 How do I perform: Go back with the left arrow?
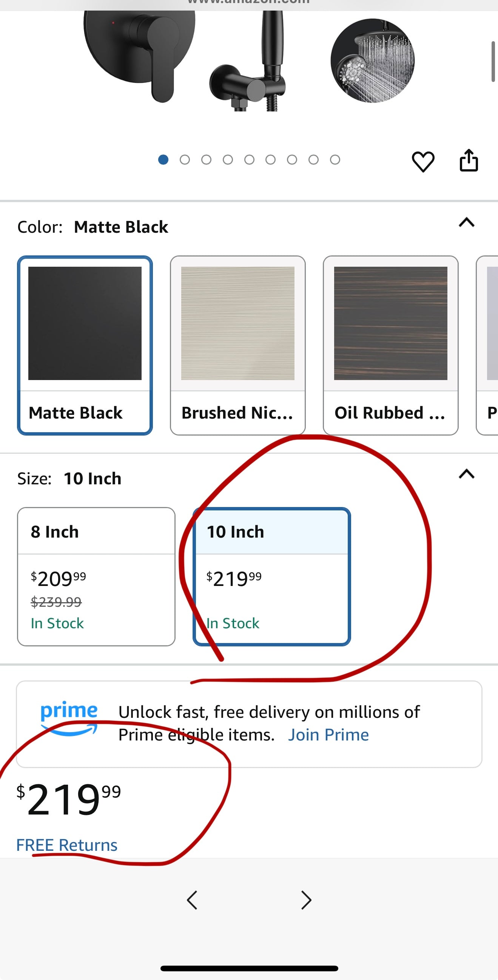click(192, 900)
